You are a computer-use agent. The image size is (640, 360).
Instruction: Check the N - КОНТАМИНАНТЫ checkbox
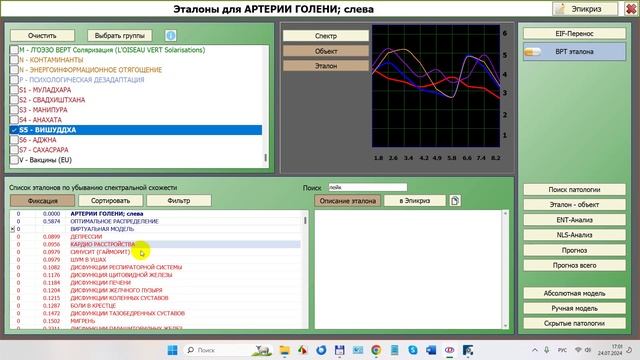coord(14,60)
